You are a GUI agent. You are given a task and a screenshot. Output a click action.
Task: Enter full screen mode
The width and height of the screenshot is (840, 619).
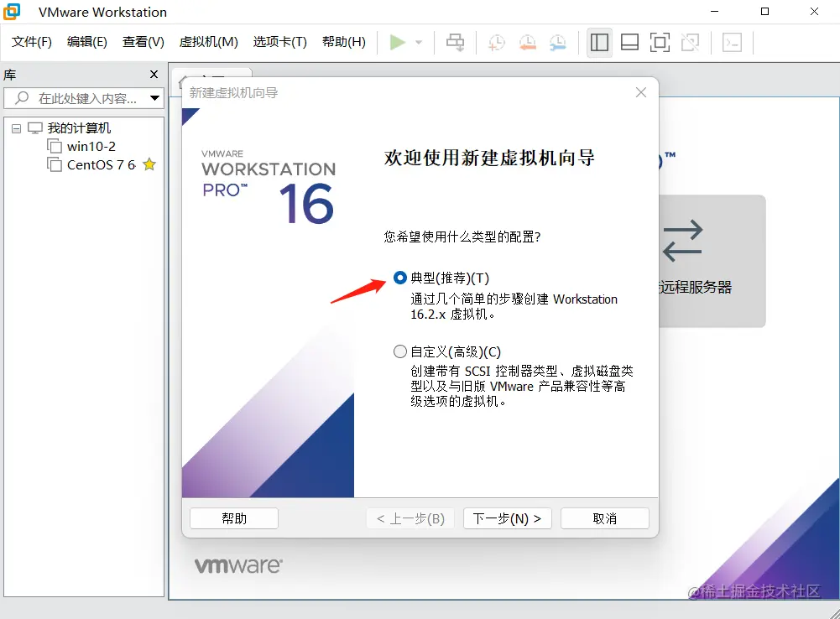pos(660,42)
